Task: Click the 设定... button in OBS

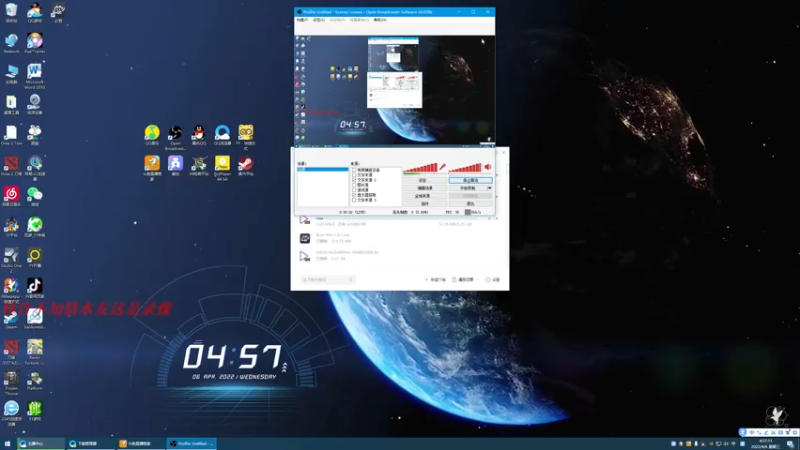Action: (423, 180)
